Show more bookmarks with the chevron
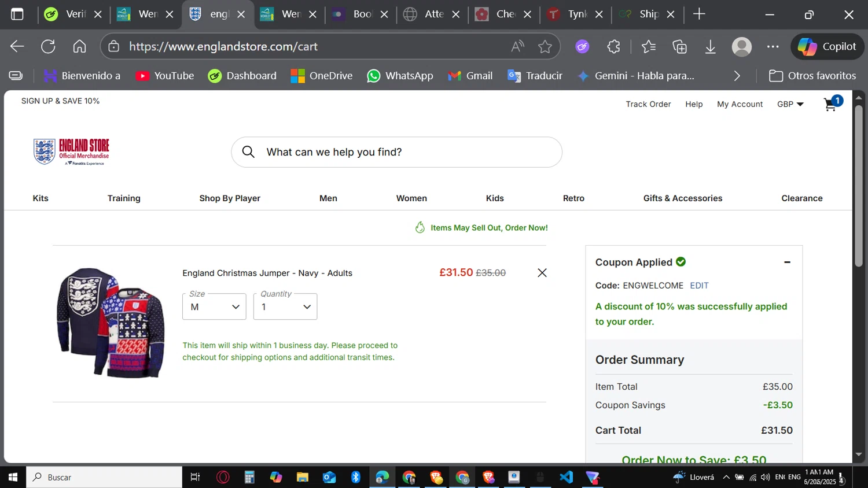 [737, 76]
